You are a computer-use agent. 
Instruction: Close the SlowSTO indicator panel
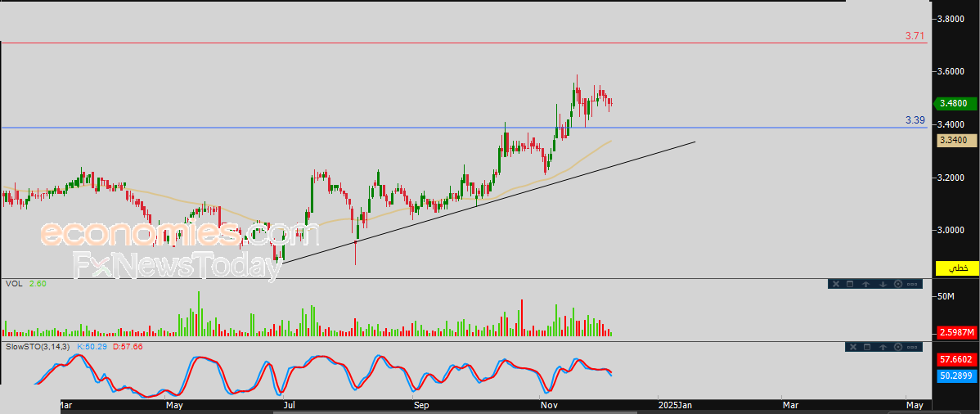click(853, 347)
